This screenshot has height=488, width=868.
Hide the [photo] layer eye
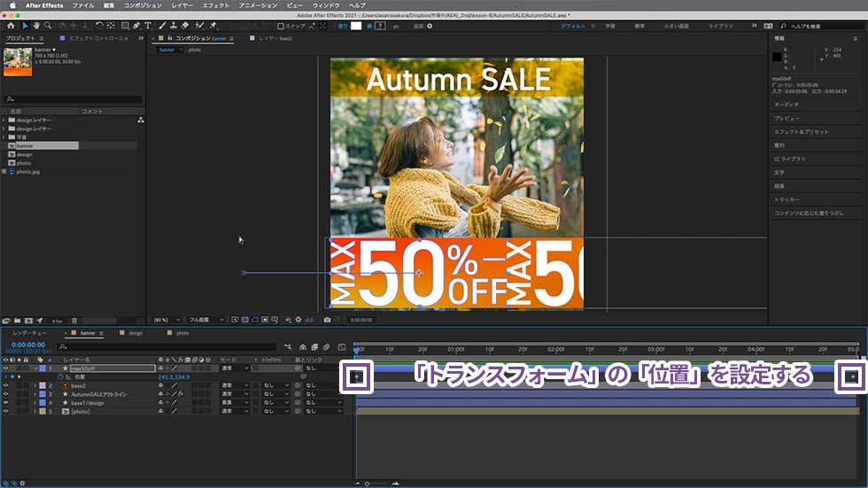tap(5, 411)
